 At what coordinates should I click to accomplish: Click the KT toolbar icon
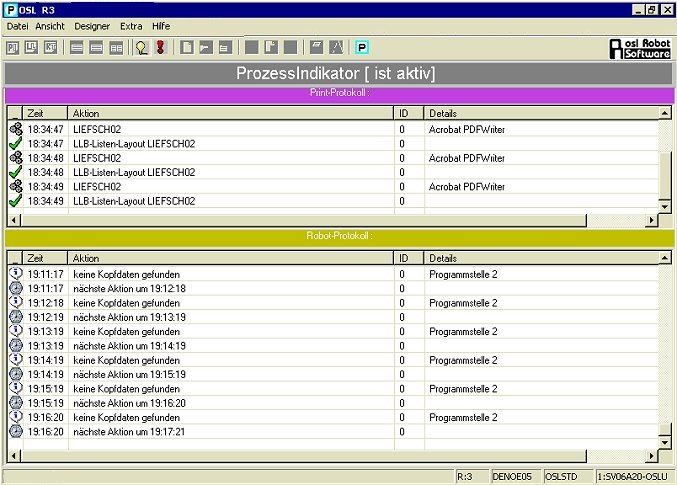click(51, 47)
